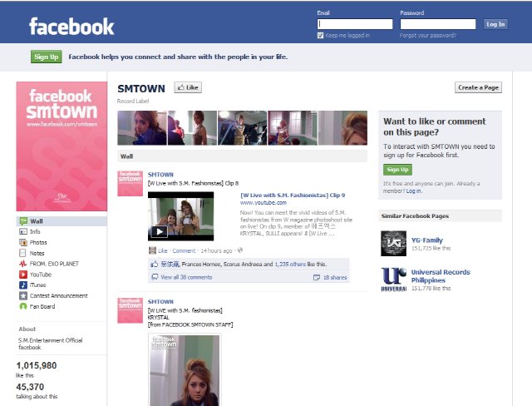The image size is (532, 406).
Task: Click View all 38 comments
Action: 186,277
